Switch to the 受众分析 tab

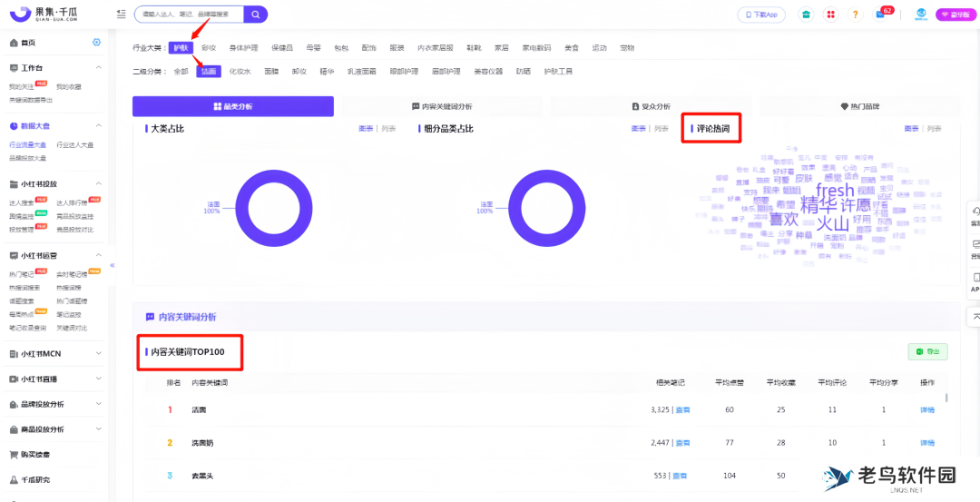650,106
